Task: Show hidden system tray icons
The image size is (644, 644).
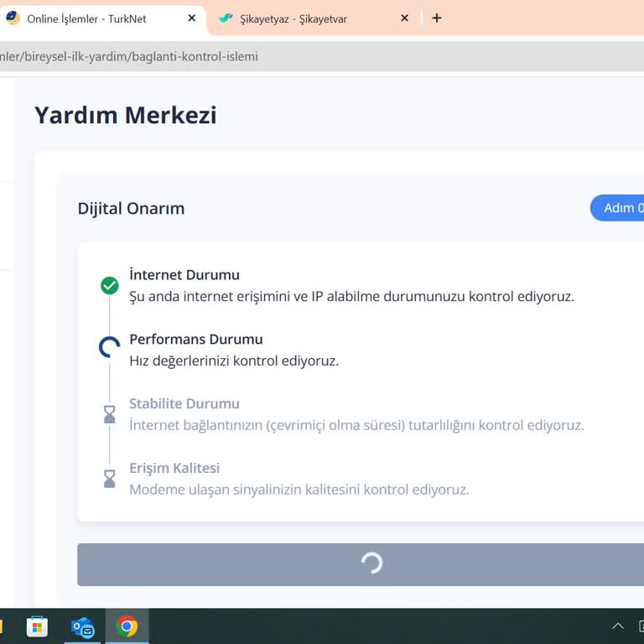Action: [618, 626]
